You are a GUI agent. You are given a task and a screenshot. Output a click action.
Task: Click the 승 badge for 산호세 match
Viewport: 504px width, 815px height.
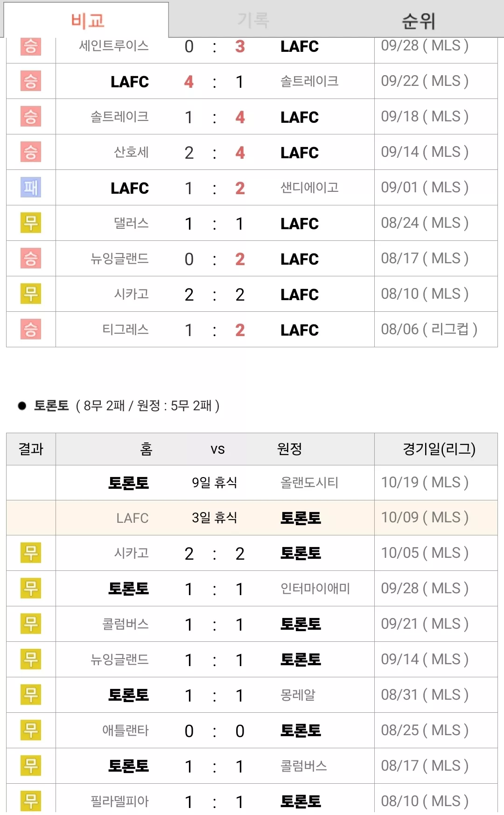click(31, 152)
